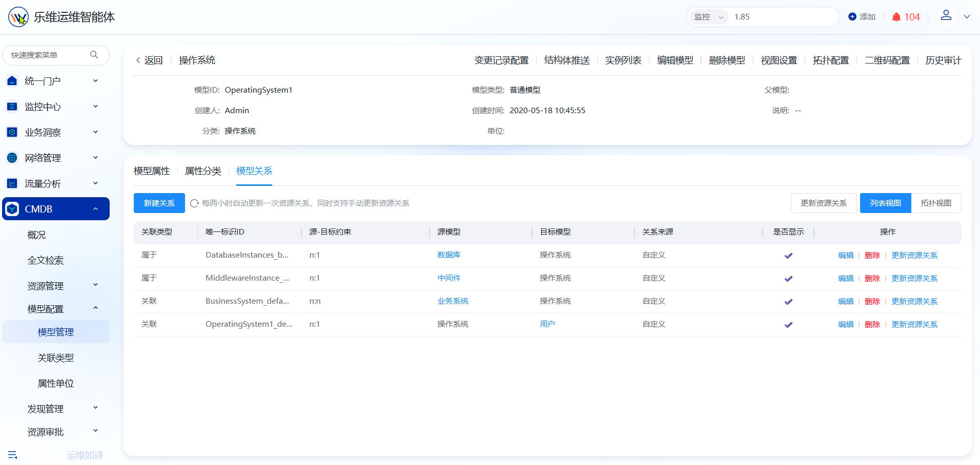This screenshot has height=465, width=980.
Task: Click the user profile avatar icon
Action: tap(946, 15)
